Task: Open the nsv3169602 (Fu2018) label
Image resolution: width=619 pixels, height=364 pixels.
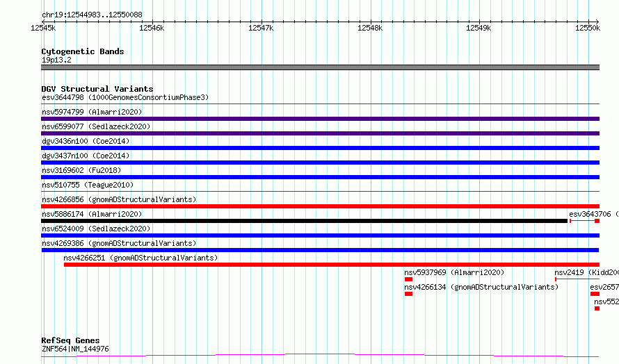Action: [x=81, y=170]
